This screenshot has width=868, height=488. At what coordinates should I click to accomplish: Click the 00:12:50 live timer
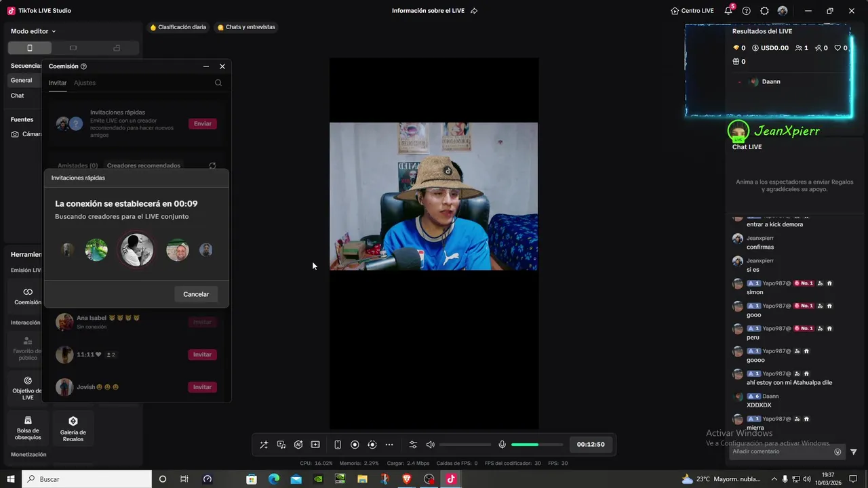pyautogui.click(x=591, y=445)
